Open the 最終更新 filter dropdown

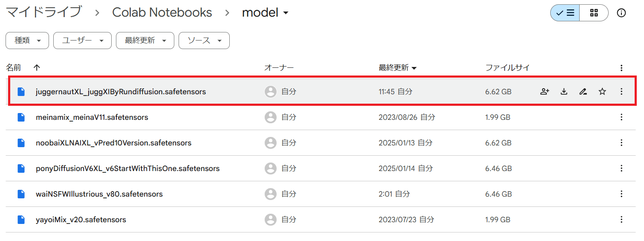tap(145, 41)
